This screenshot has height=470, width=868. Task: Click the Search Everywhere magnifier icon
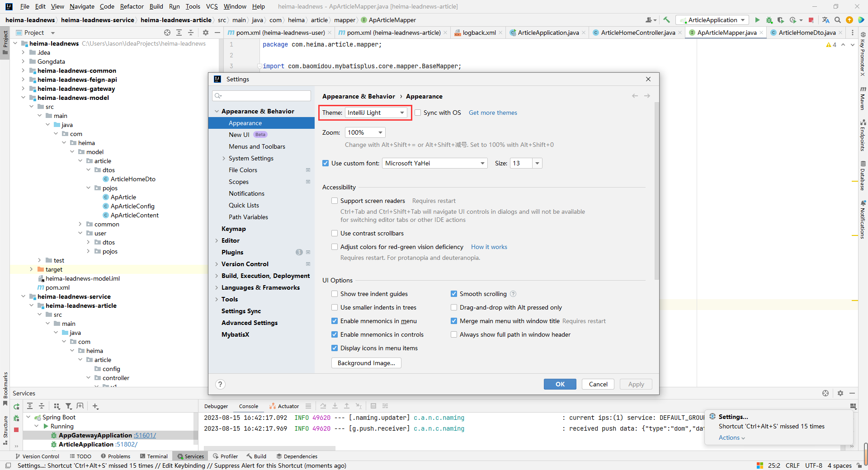(x=838, y=20)
